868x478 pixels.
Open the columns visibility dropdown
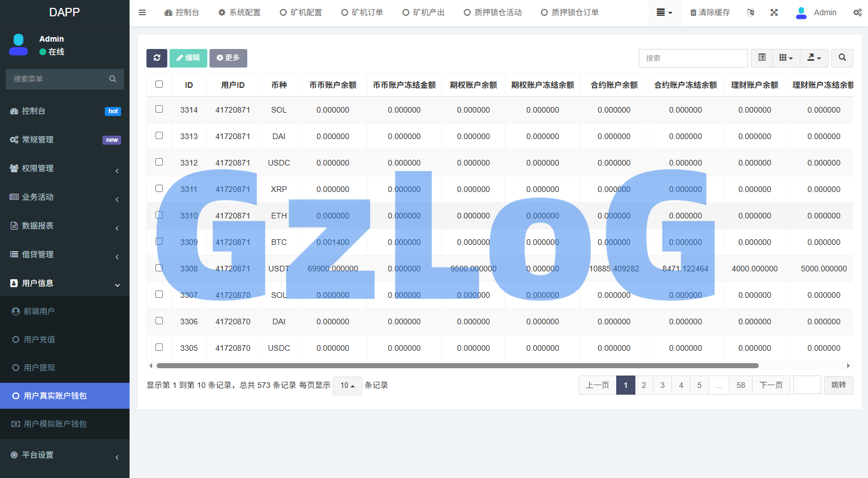(x=786, y=58)
